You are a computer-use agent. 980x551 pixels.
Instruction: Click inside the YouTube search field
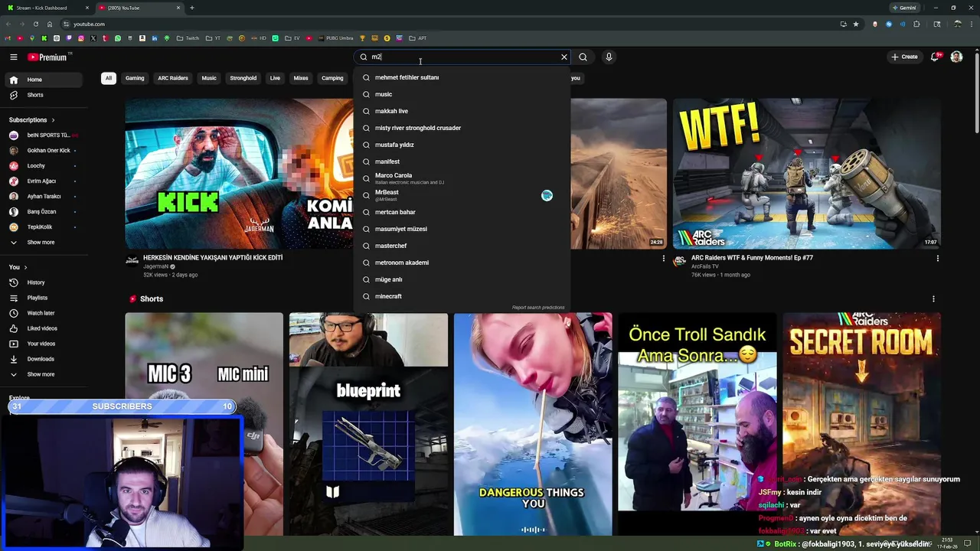463,57
